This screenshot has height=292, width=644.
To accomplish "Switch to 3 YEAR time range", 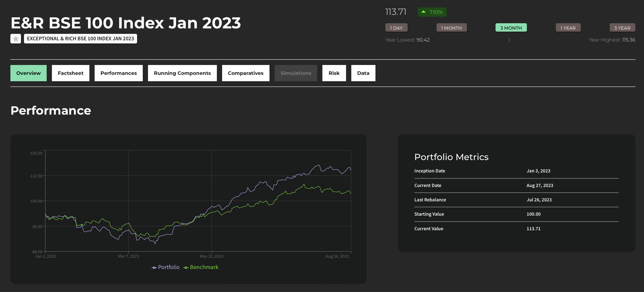I will point(622,28).
